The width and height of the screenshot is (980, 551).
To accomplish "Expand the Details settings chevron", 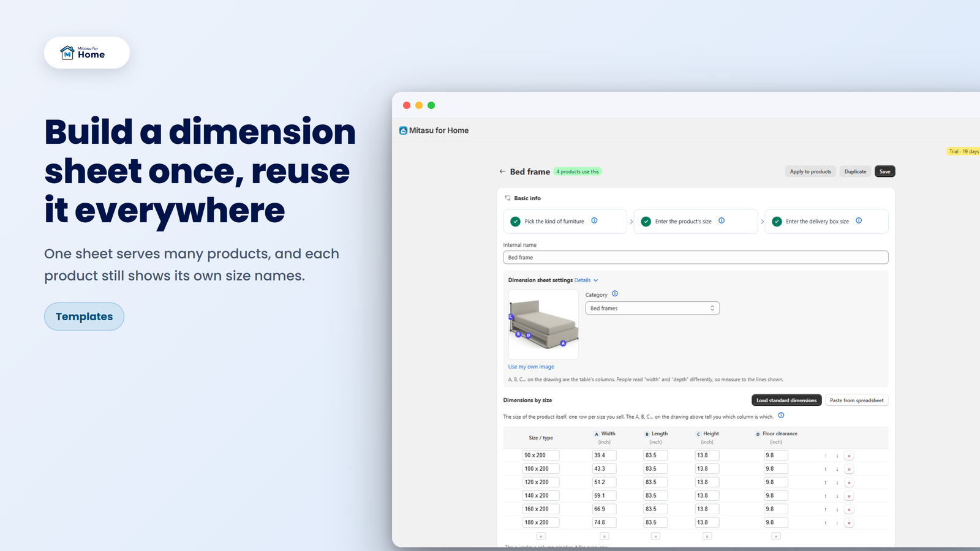I will tap(595, 280).
